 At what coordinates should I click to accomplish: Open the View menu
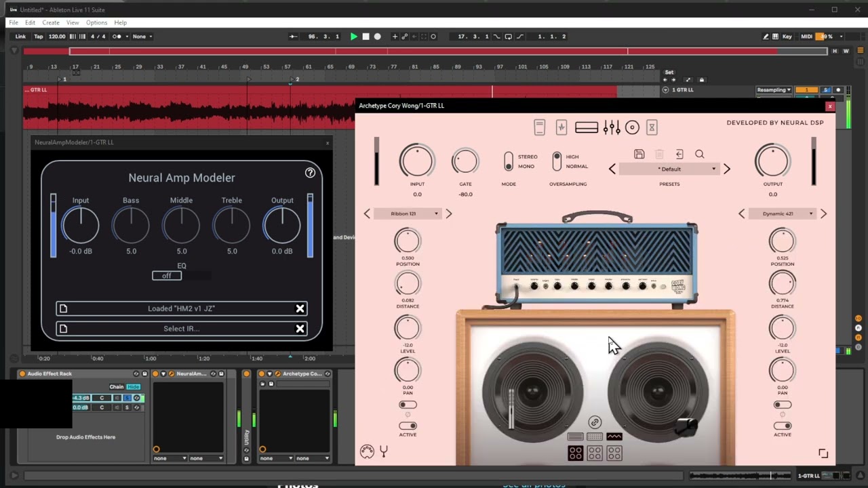pos(73,22)
